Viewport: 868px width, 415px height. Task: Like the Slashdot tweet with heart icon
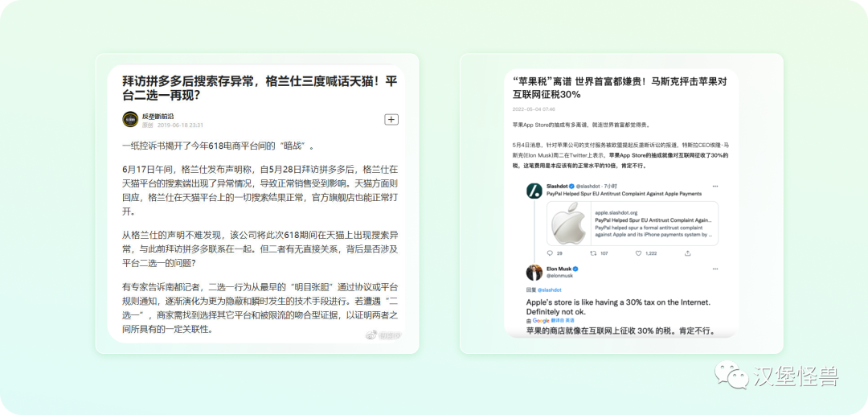pos(638,253)
